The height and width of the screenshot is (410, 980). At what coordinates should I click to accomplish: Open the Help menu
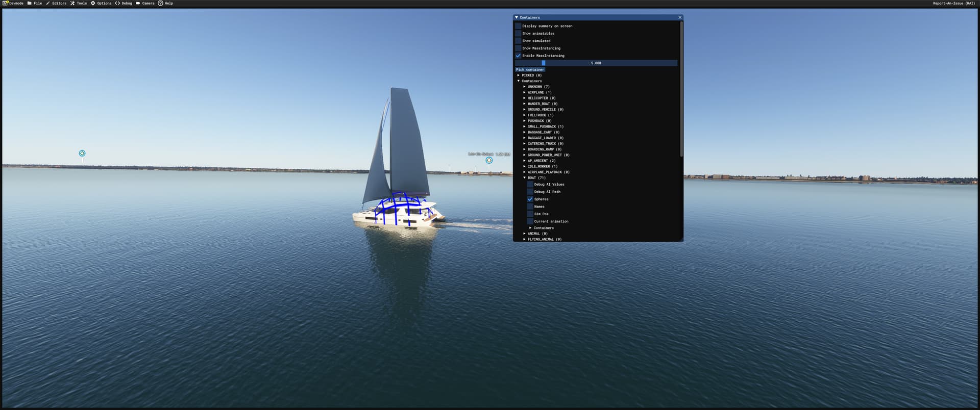[165, 3]
